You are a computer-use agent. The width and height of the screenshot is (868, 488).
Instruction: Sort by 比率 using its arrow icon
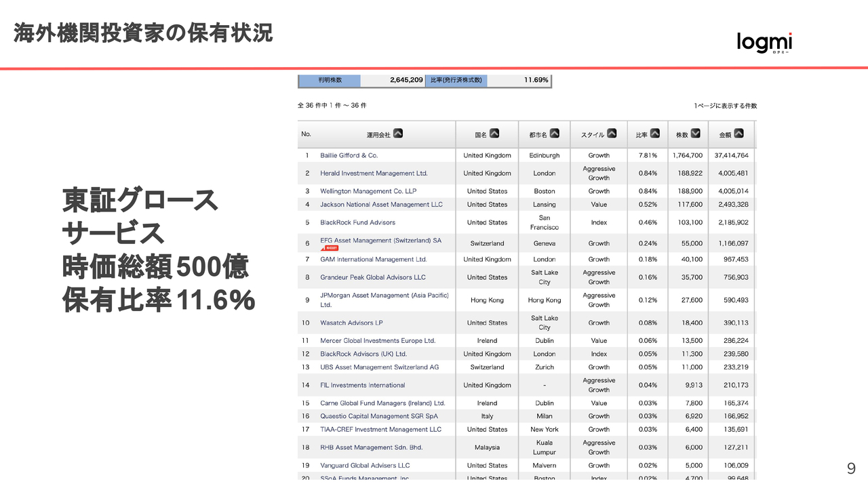(654, 134)
